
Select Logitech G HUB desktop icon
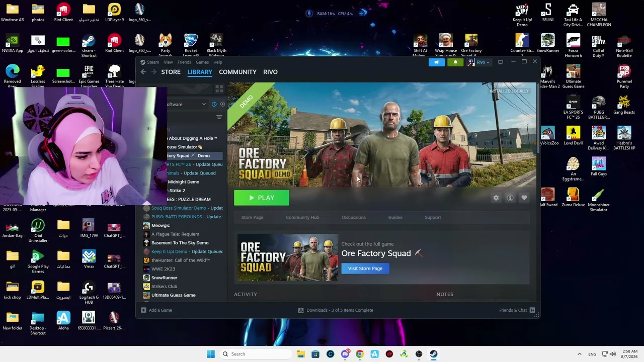coord(89,293)
